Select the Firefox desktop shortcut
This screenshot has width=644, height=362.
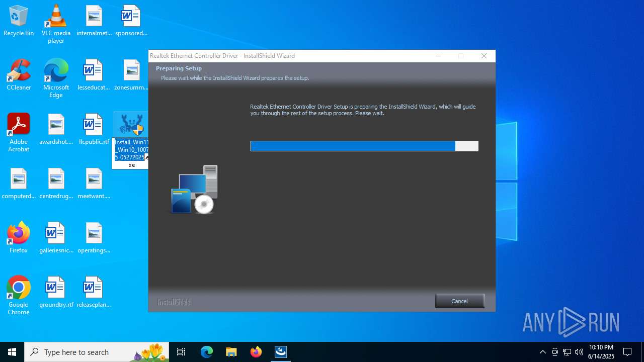point(19,238)
